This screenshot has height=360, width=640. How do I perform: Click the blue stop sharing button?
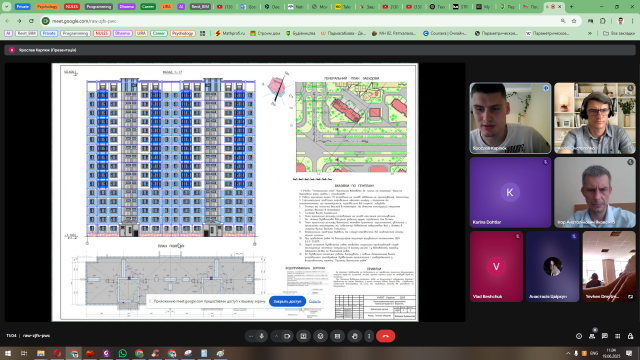point(287,301)
